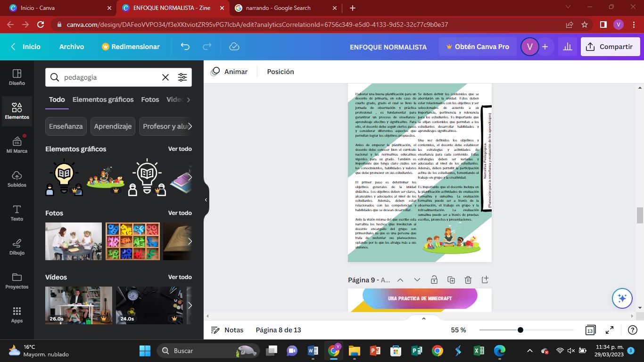This screenshot has height=362, width=644.
Task: Open Canva magic assistant button
Action: [622, 298]
